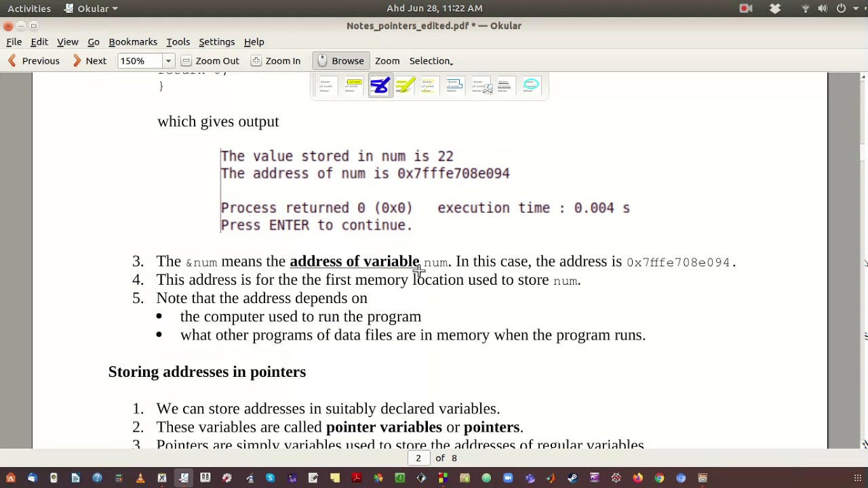
Task: Click the vertical scrollbar of the document
Action: [864, 260]
